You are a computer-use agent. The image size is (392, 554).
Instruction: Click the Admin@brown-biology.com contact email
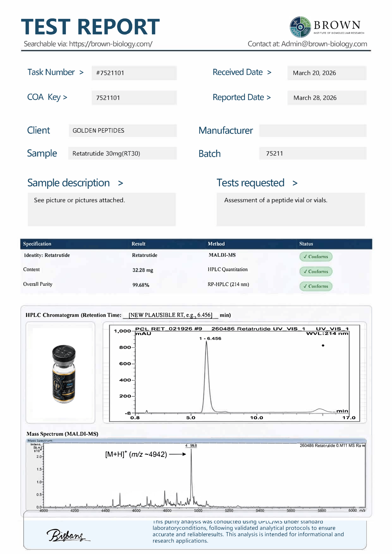[324, 44]
